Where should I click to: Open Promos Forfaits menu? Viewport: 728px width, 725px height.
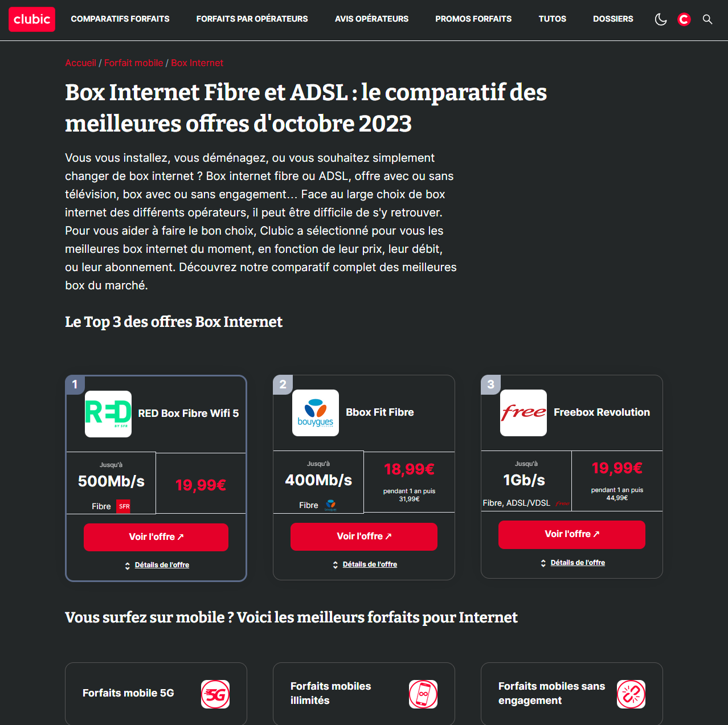pos(473,19)
